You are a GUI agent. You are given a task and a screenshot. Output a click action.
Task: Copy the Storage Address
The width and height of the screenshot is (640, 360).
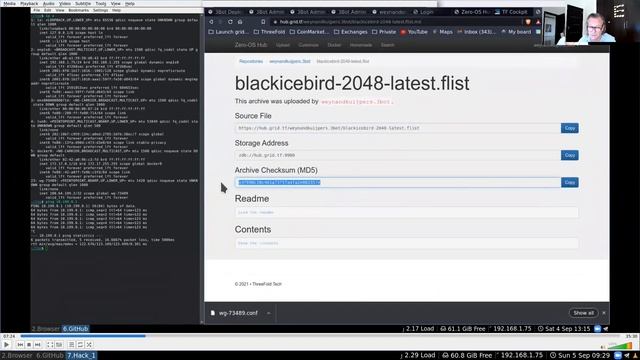click(x=569, y=155)
